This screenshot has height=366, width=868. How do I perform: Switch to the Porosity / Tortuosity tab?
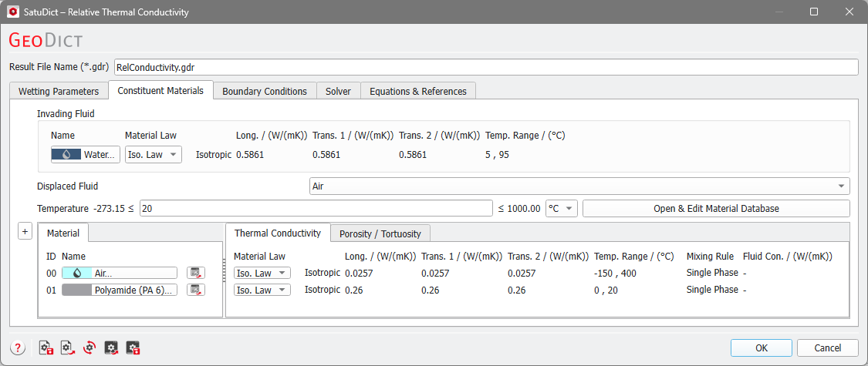point(380,234)
